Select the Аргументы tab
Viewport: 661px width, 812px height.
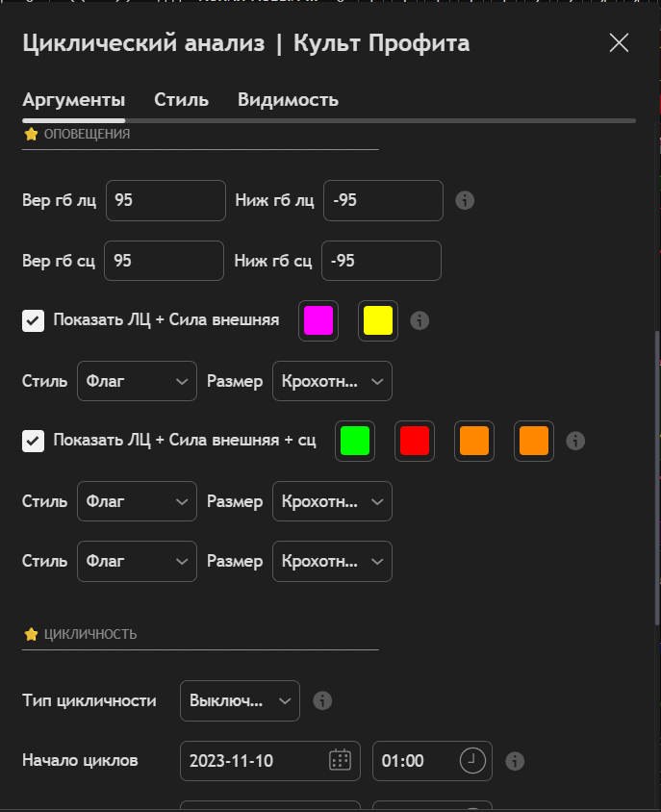[x=73, y=100]
